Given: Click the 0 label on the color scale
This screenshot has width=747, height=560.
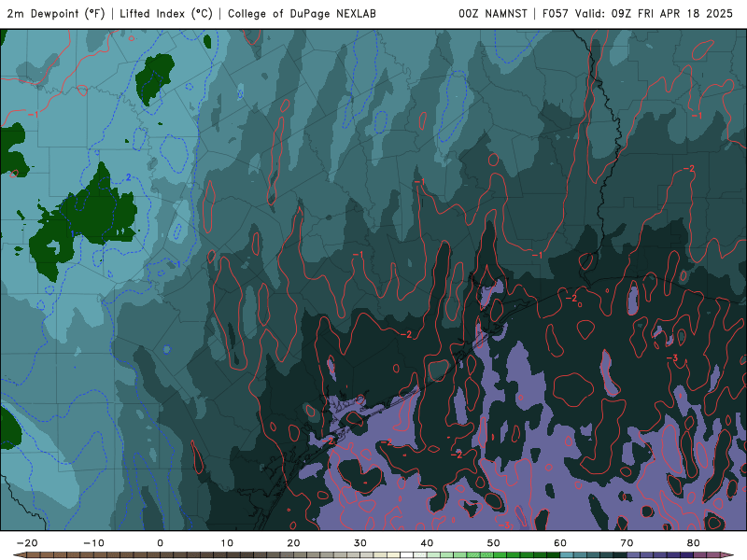Looking at the screenshot, I should 160,543.
